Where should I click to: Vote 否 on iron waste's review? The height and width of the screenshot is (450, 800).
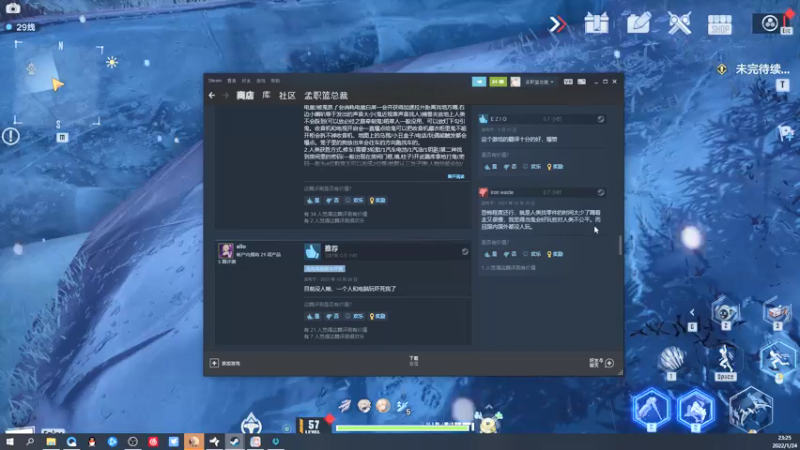point(510,254)
